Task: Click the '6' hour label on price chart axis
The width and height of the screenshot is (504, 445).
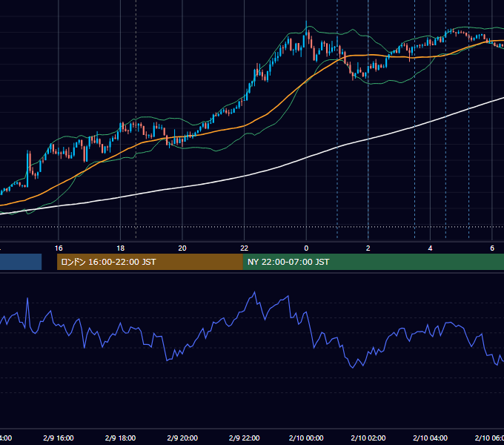Action: [x=492, y=248]
